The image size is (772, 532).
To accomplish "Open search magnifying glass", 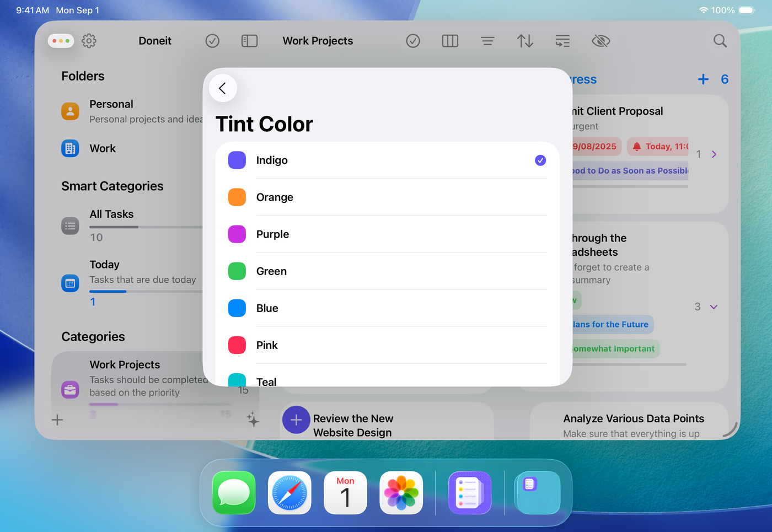I will pos(720,41).
